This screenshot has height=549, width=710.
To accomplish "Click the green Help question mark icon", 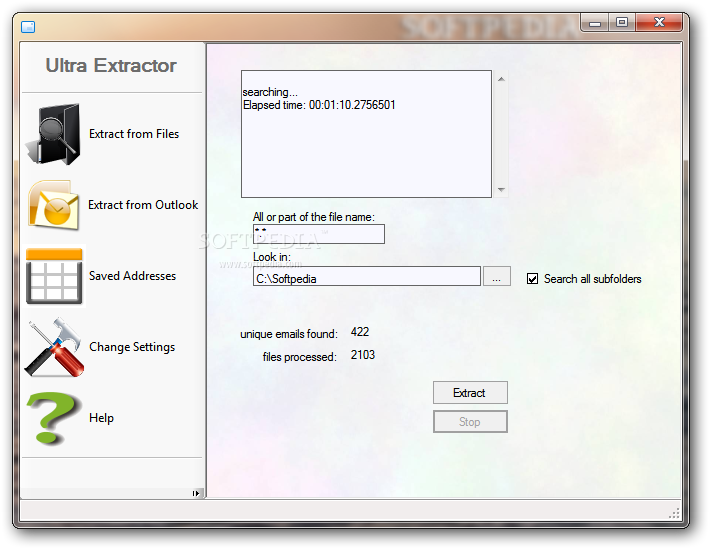I will pyautogui.click(x=53, y=418).
